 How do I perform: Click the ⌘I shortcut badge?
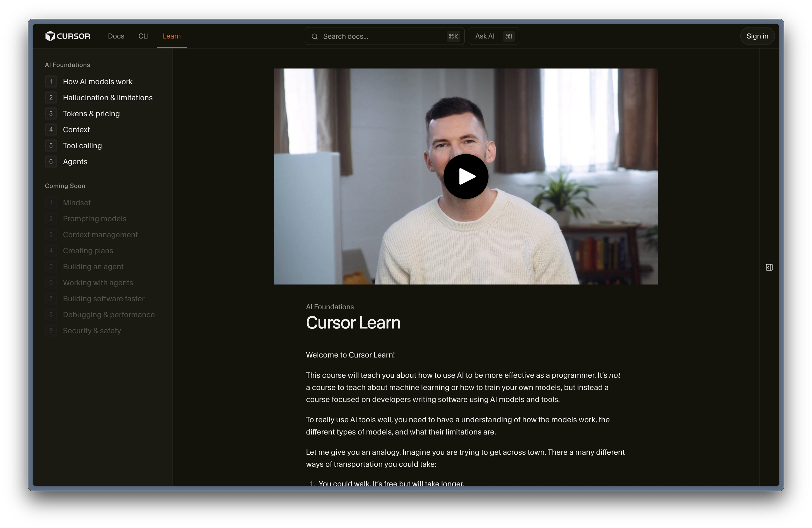508,36
